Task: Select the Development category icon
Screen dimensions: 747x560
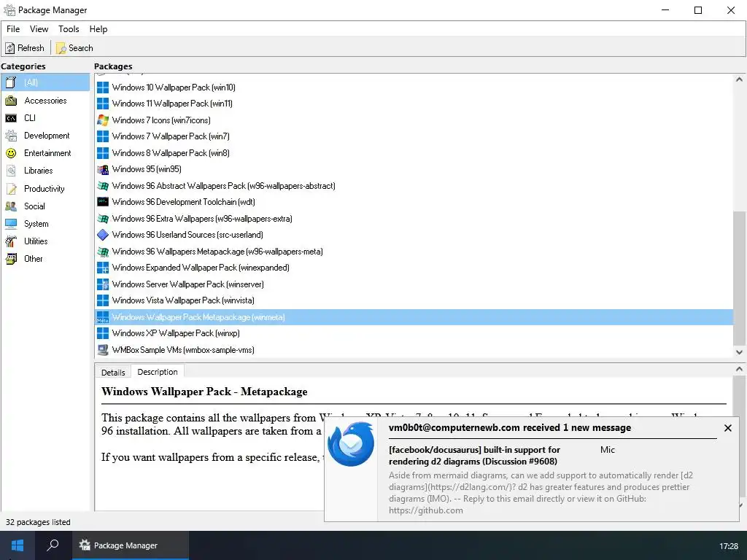Action: [11, 136]
